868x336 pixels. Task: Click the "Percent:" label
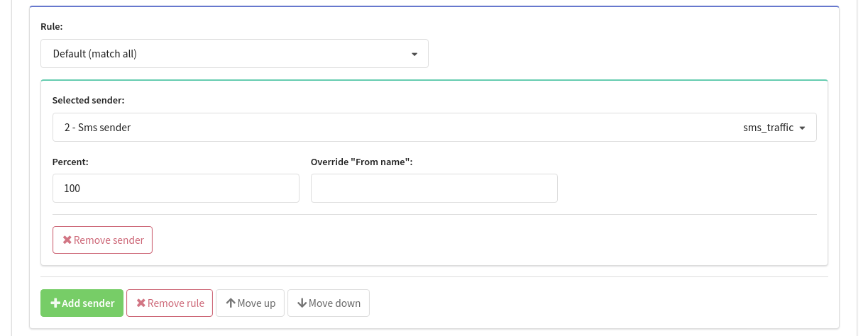click(x=70, y=162)
